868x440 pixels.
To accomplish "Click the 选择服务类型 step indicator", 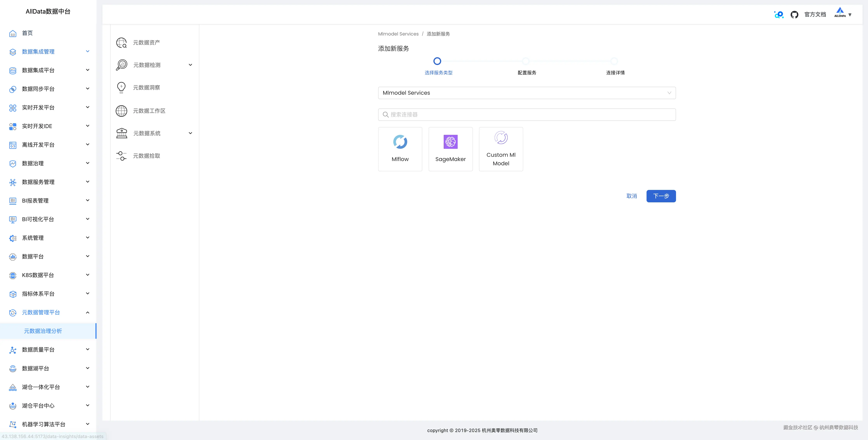I will 437,61.
